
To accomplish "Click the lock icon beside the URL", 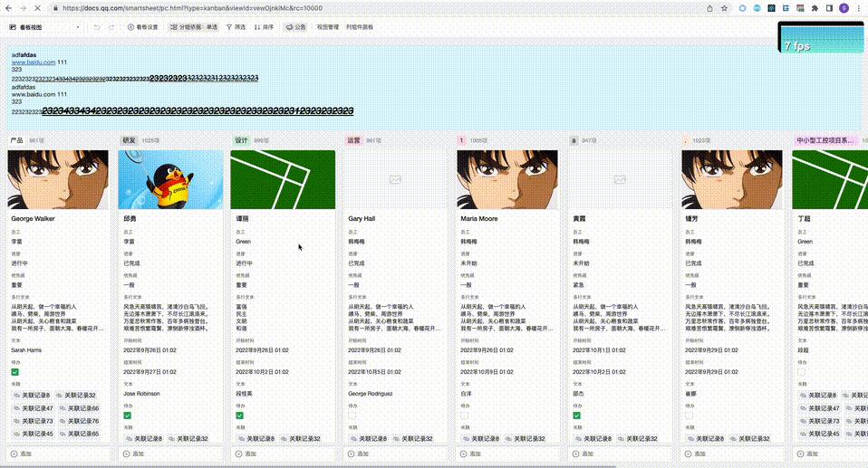I will point(55,8).
